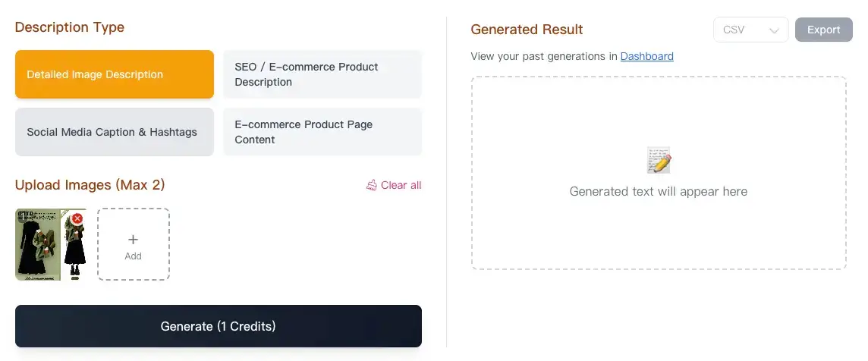This screenshot has width=868, height=361.
Task: Choose SEO / E-commerce Product Description option
Action: coord(322,74)
